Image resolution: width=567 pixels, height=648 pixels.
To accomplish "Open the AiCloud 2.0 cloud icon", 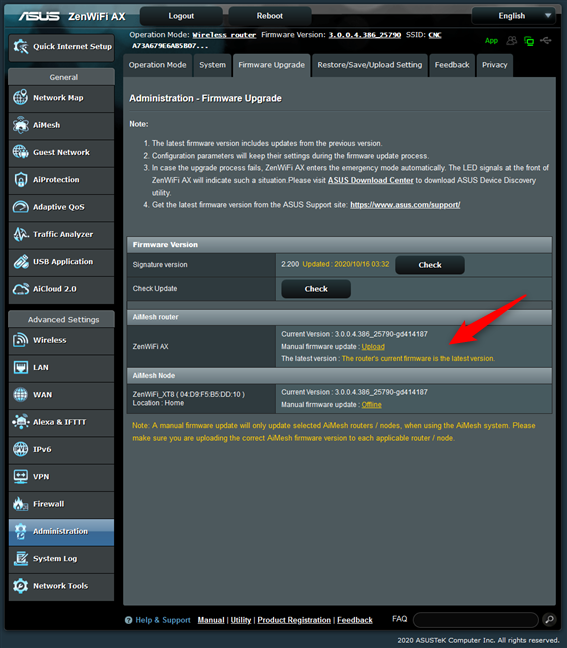I will click(x=21, y=288).
